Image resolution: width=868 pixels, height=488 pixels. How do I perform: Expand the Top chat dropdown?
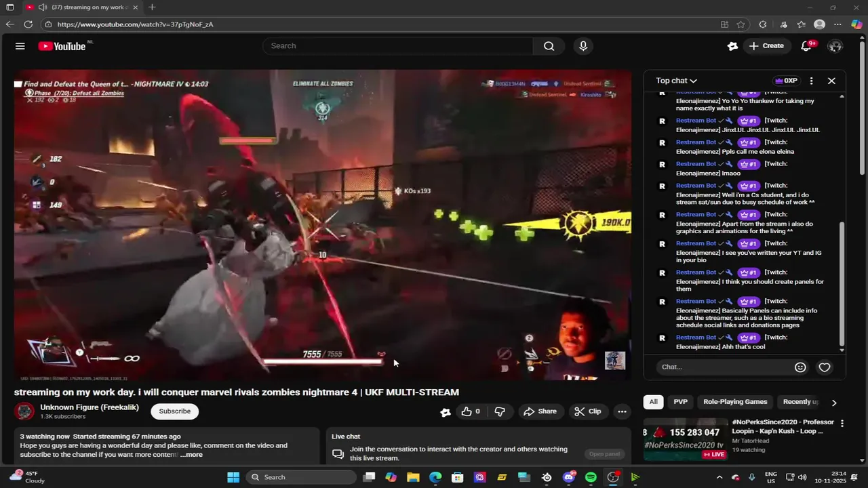[x=676, y=81]
